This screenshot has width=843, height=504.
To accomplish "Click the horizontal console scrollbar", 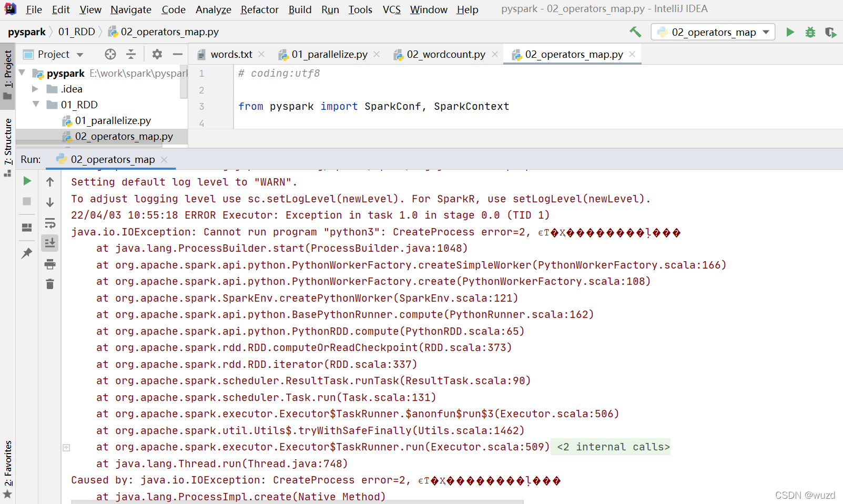I will click(x=294, y=501).
